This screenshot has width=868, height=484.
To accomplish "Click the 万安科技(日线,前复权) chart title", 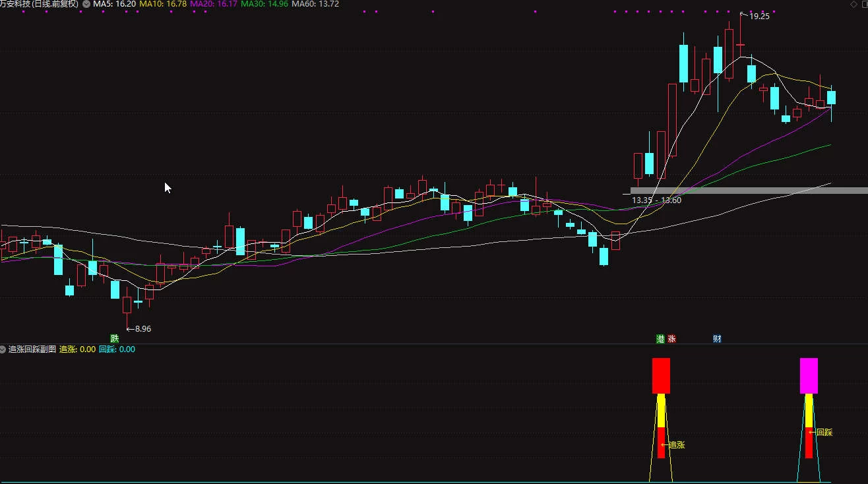I will [x=40, y=4].
